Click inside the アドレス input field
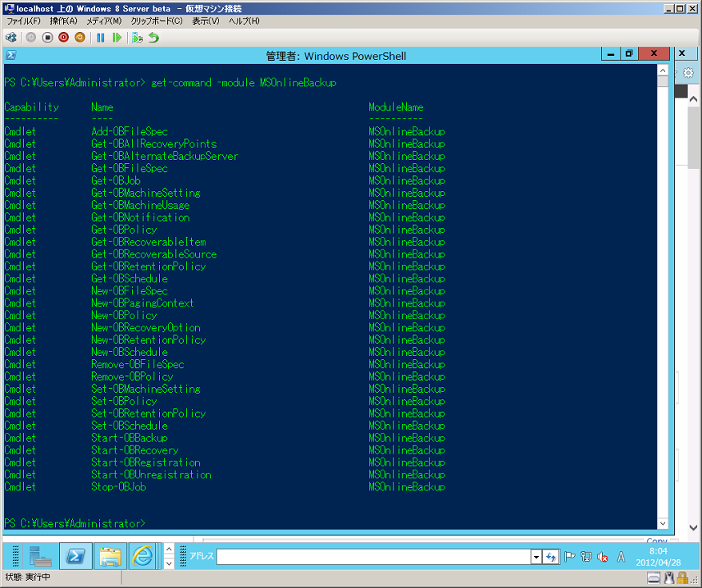This screenshot has height=588, width=702. (x=373, y=557)
